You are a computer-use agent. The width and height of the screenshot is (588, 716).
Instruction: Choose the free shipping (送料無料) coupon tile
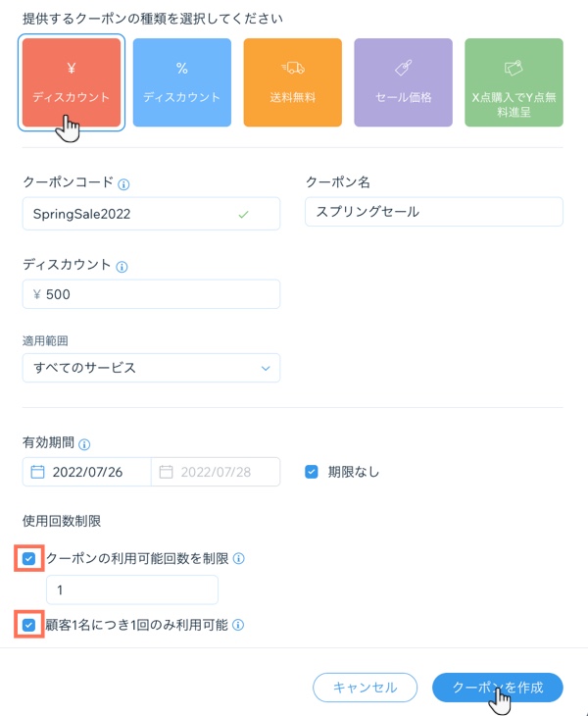pos(292,83)
